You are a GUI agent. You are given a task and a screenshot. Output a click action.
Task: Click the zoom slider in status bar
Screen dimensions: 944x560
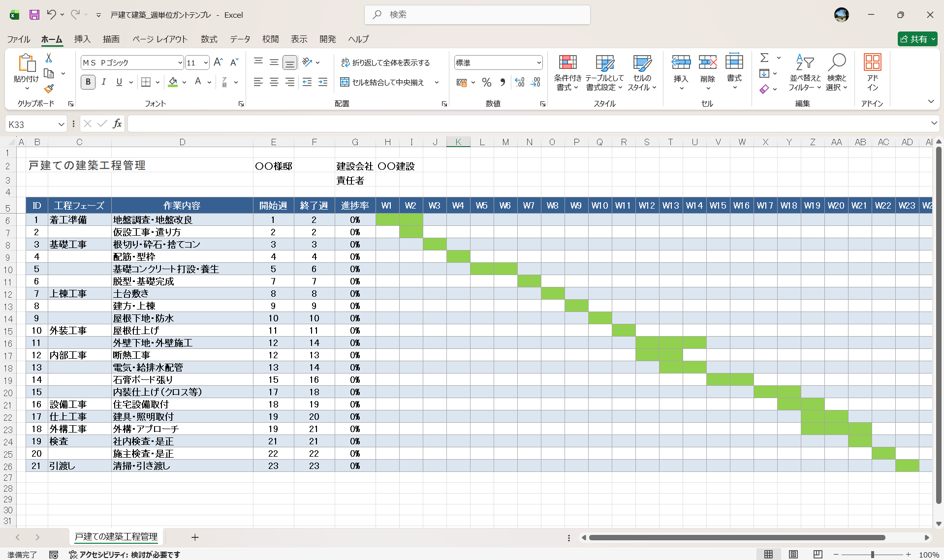tap(872, 555)
